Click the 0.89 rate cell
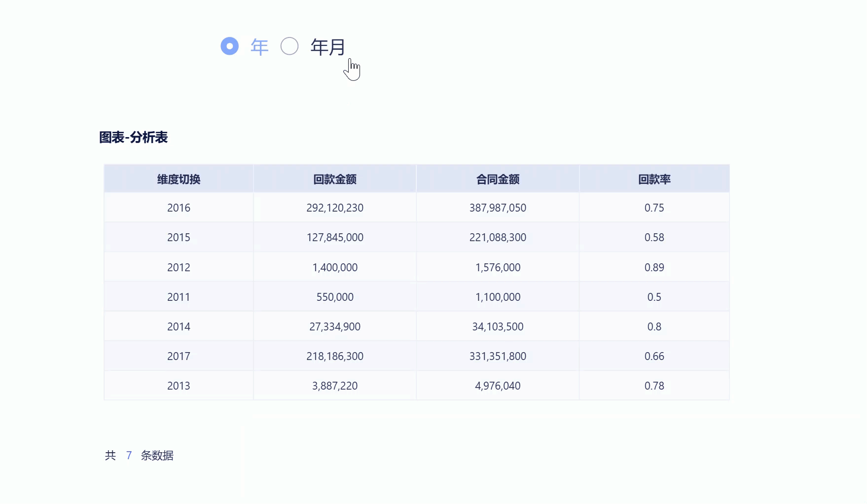 pyautogui.click(x=654, y=267)
